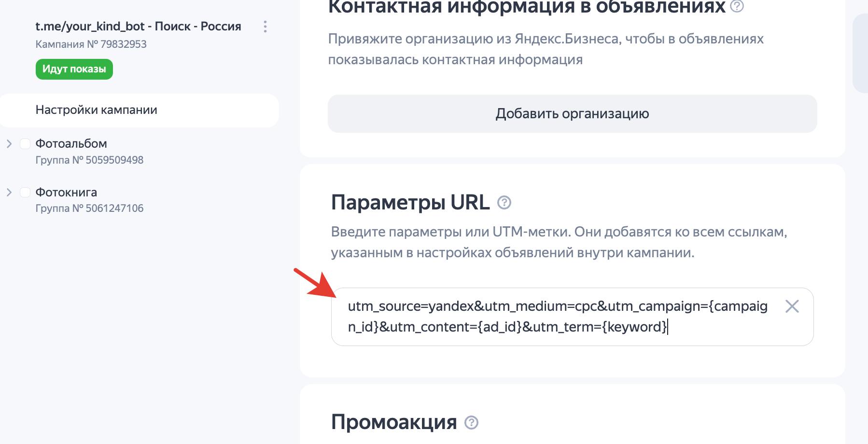Show help hint for Промоакция
868x444 pixels.
point(471,423)
